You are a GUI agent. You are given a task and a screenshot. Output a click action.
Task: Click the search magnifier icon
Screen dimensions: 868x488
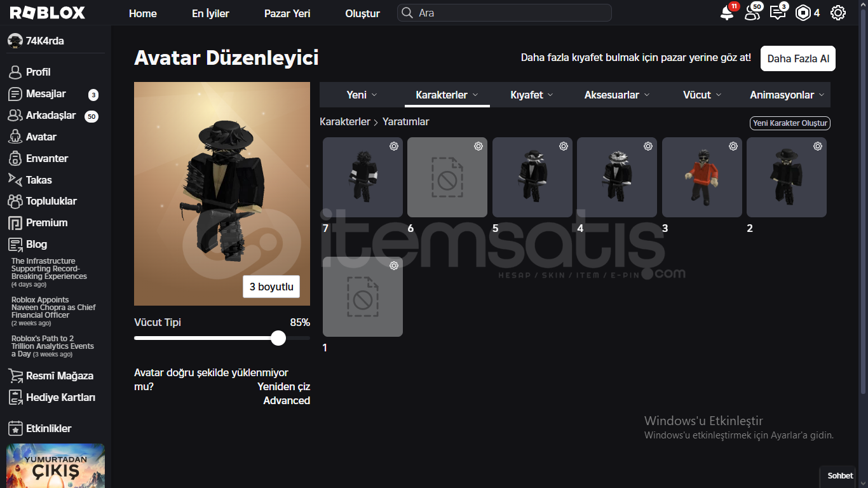click(407, 13)
